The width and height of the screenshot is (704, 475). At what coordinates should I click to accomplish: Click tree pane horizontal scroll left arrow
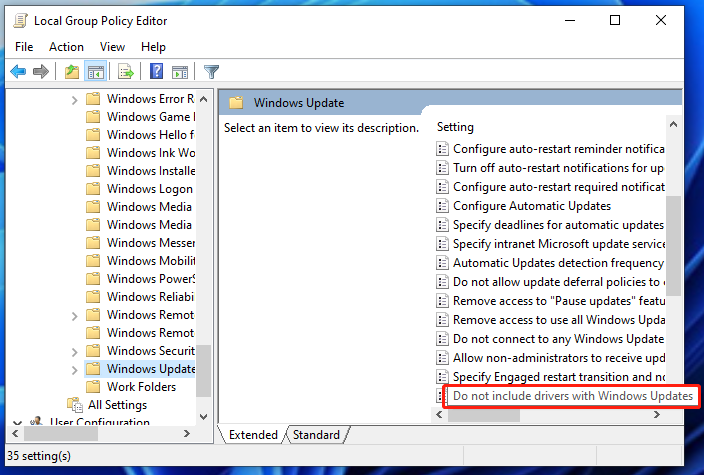tap(15, 434)
